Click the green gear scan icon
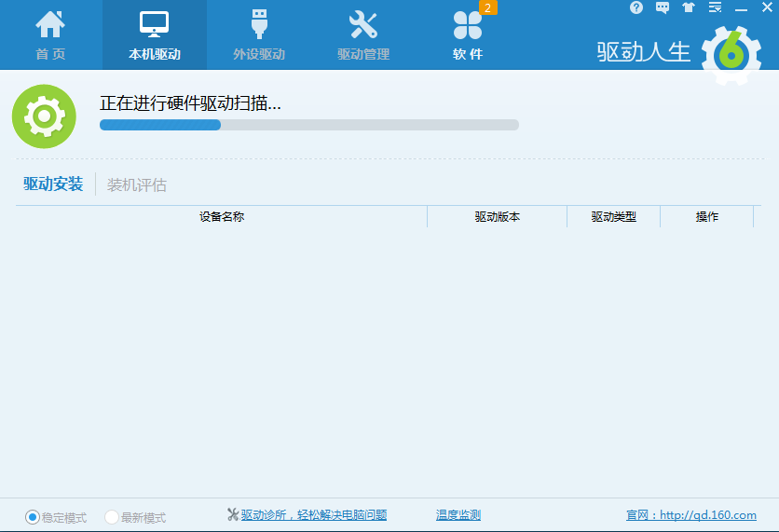 (x=44, y=116)
